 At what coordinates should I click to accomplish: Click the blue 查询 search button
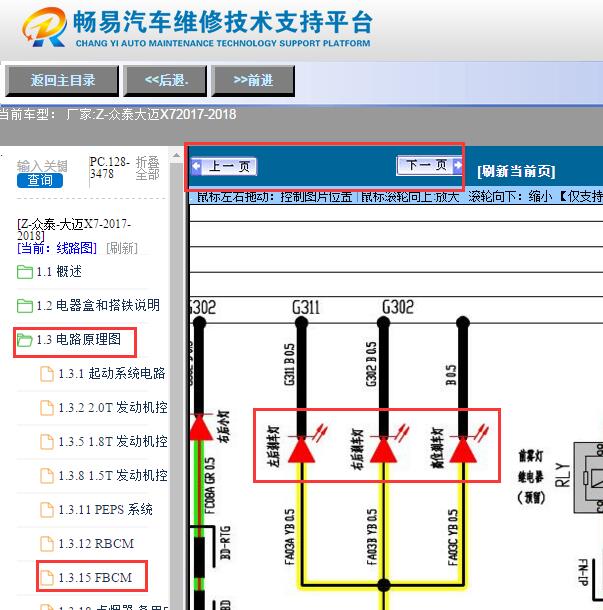point(40,180)
